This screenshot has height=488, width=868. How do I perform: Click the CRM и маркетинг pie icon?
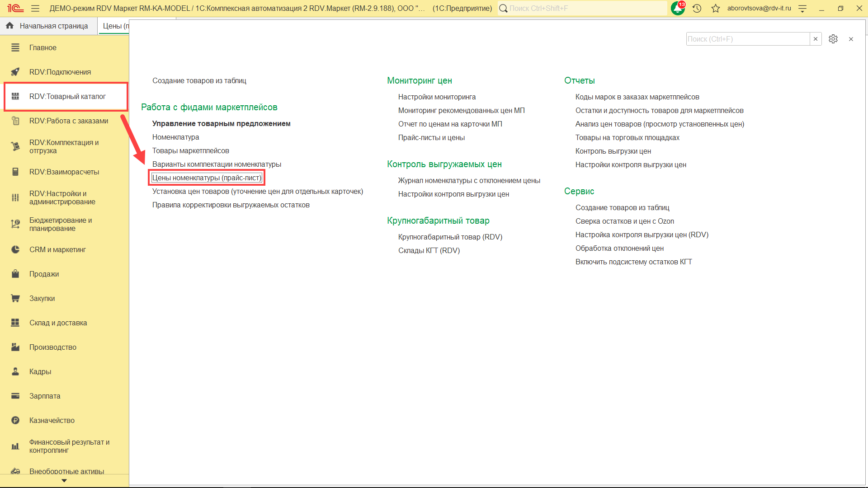(x=15, y=250)
